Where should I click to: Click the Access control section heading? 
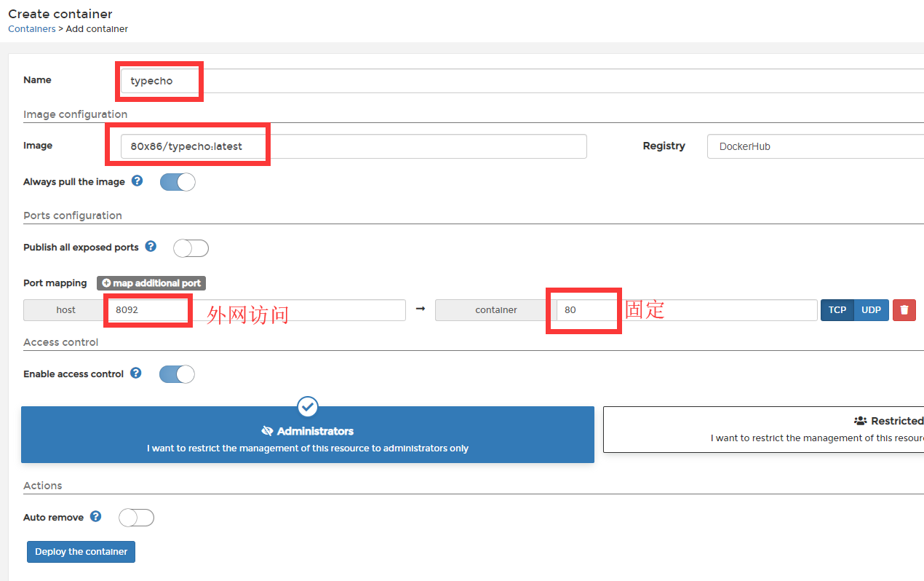point(60,342)
